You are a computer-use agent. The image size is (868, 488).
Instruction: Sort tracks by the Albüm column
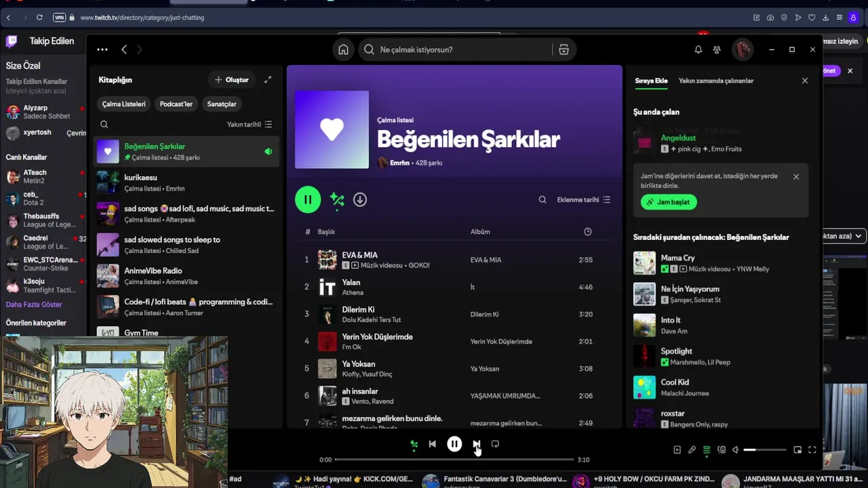click(480, 232)
